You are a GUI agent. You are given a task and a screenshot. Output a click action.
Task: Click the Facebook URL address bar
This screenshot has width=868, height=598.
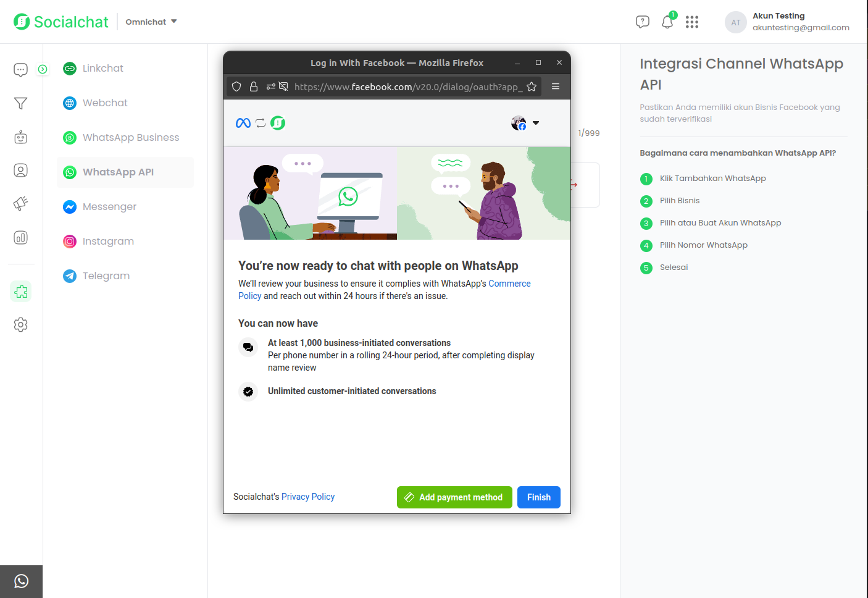pyautogui.click(x=407, y=86)
